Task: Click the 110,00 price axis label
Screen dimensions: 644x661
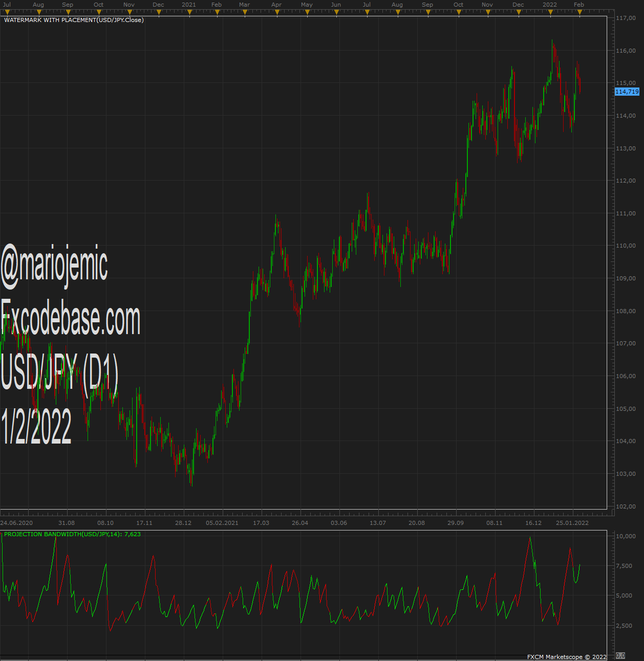Action: (x=626, y=246)
